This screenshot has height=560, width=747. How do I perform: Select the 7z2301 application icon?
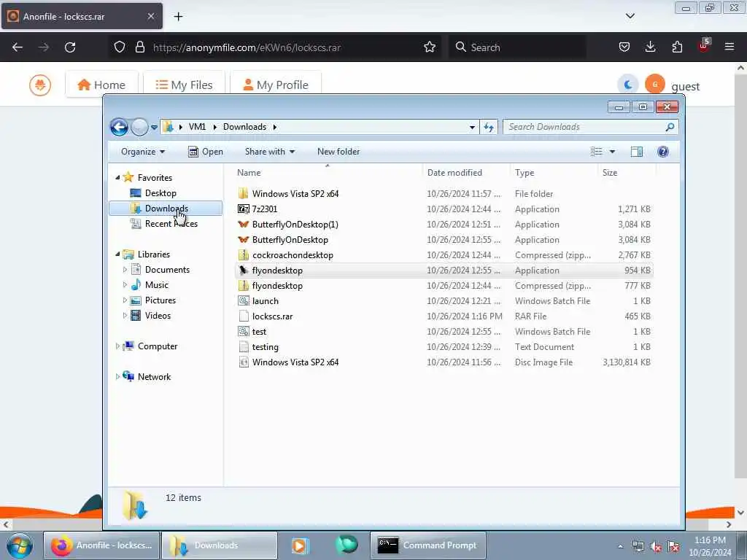tap(244, 209)
